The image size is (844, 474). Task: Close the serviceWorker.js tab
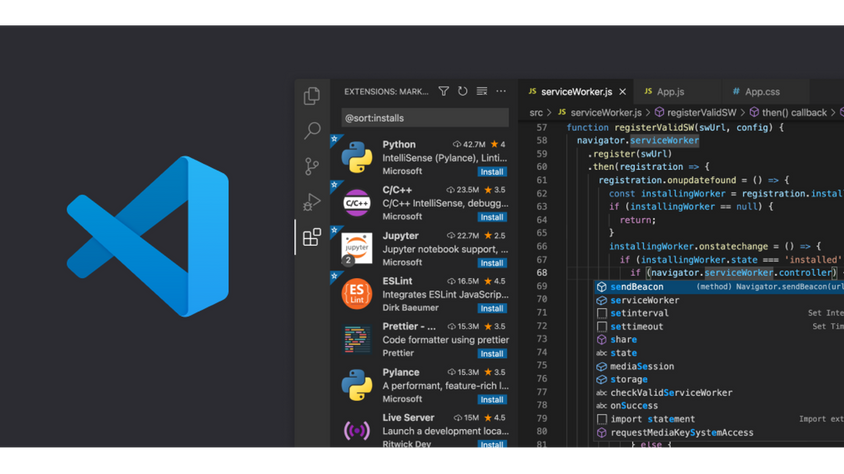(622, 92)
